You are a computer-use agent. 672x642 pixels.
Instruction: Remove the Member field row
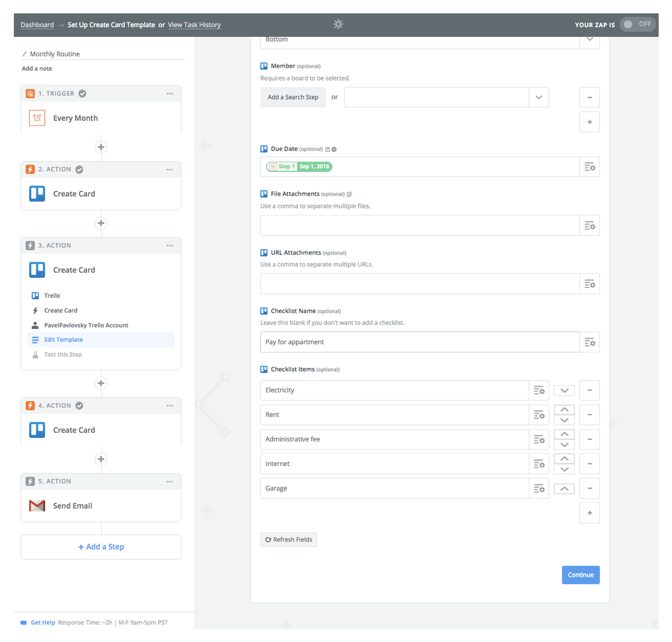[589, 98]
